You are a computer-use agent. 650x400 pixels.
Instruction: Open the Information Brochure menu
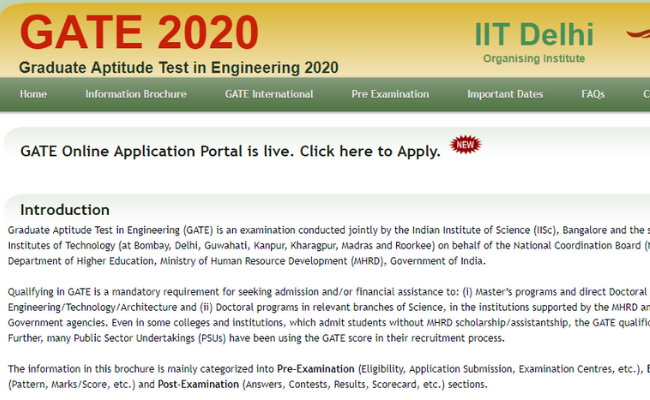click(136, 94)
